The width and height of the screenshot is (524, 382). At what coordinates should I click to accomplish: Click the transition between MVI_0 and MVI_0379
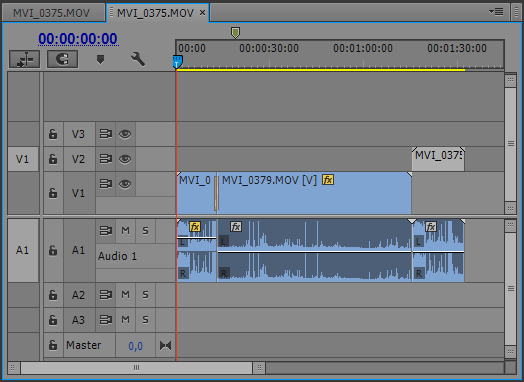(216, 193)
